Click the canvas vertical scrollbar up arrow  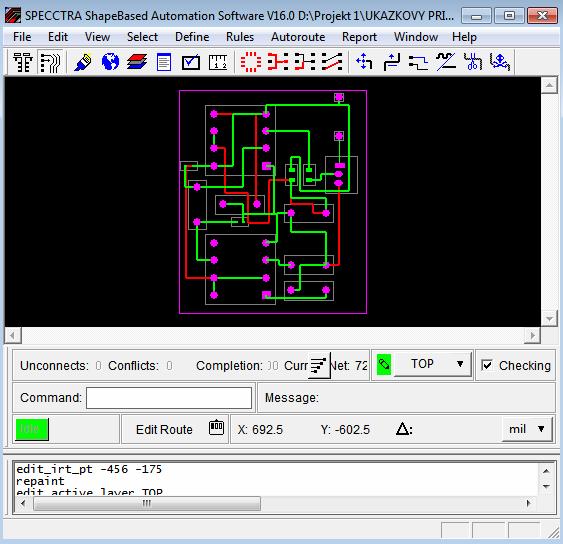coord(549,85)
